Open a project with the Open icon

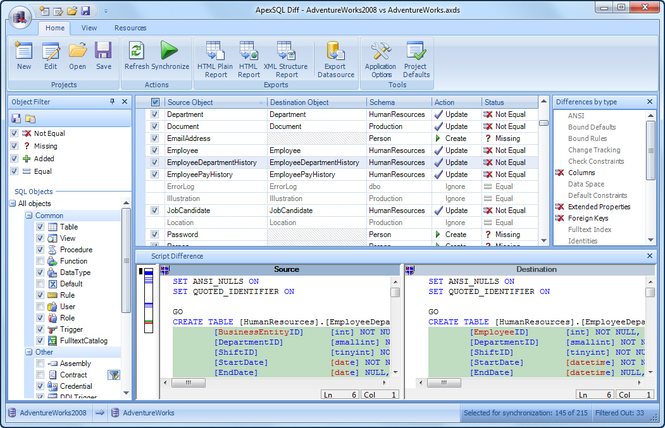click(78, 55)
